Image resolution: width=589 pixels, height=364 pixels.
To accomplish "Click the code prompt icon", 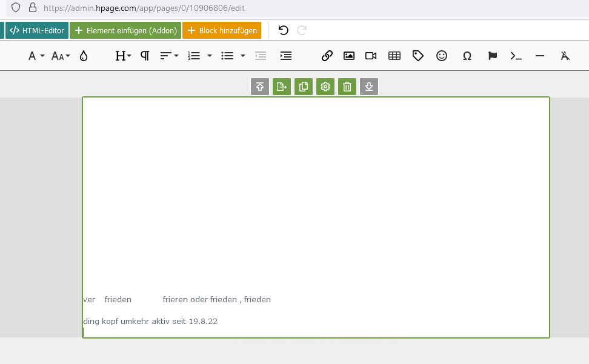I will pos(516,56).
